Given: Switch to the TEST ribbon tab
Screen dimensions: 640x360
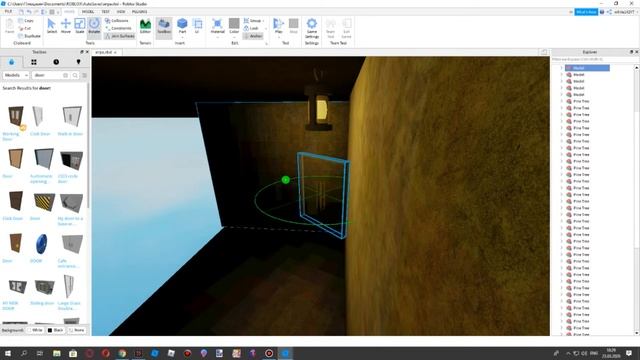Looking at the screenshot, I should [105, 12].
